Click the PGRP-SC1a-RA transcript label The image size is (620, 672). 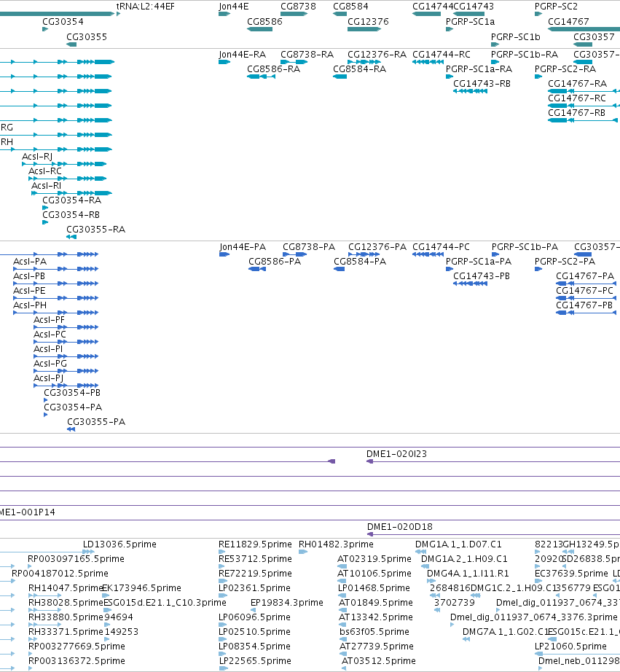[x=479, y=69]
